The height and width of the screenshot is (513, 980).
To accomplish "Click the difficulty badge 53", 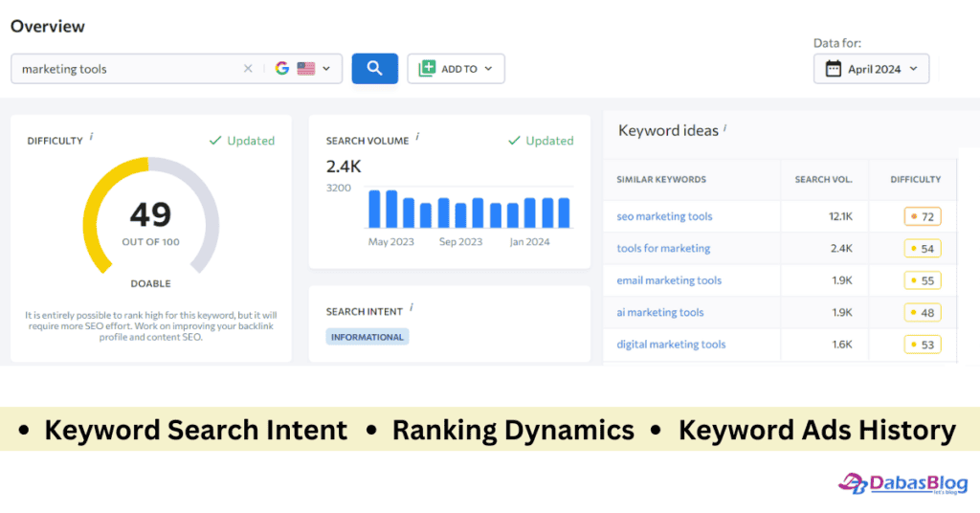I will click(x=923, y=345).
